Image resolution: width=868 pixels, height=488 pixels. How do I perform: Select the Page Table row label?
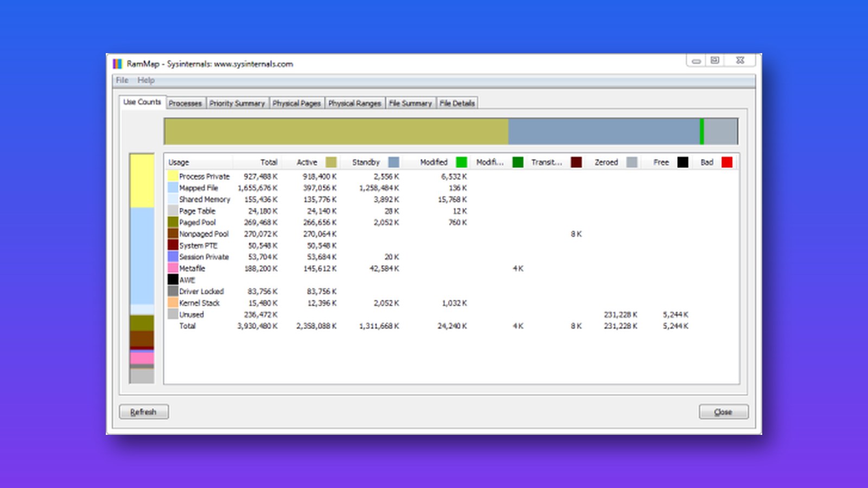197,211
